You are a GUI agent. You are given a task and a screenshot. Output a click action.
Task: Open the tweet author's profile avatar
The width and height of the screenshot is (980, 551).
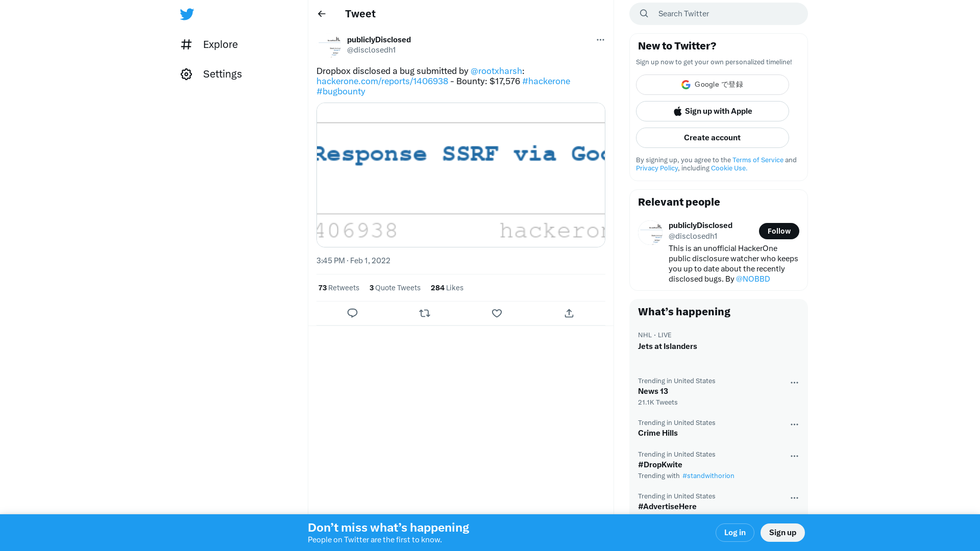(330, 46)
